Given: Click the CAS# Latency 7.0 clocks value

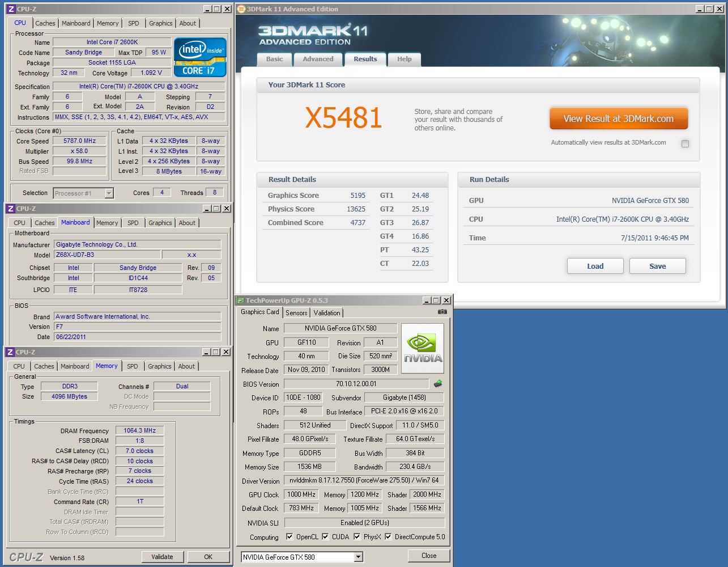Looking at the screenshot, I should [140, 451].
